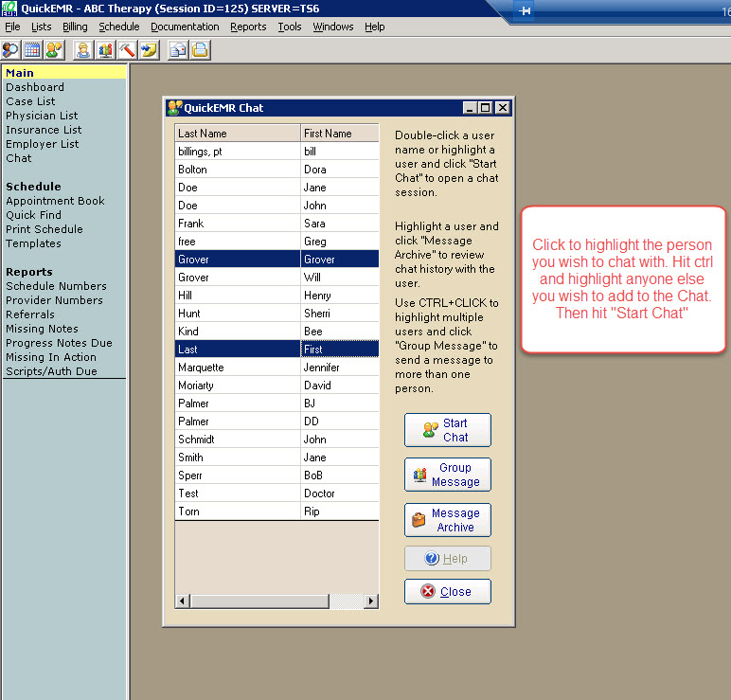
Task: Click the Start Chat button
Action: click(x=448, y=430)
